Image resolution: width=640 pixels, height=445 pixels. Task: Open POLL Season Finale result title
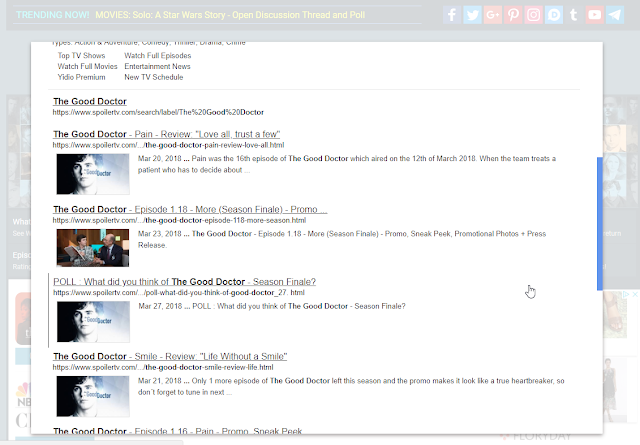pyautogui.click(x=184, y=282)
